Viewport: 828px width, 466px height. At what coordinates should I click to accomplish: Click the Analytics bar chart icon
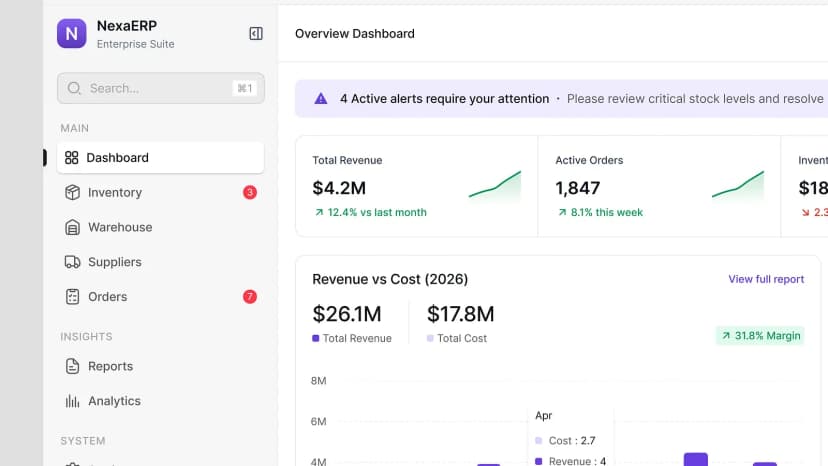[72, 401]
